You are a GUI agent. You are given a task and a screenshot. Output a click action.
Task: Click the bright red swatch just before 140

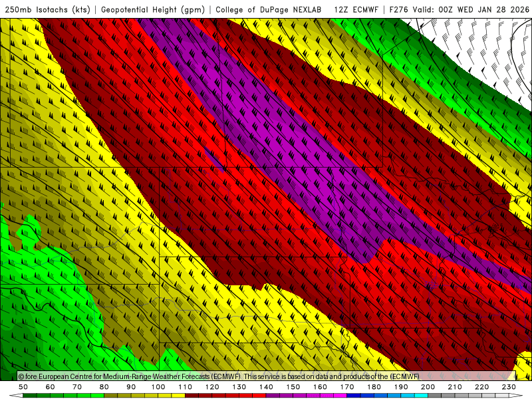[259, 396]
